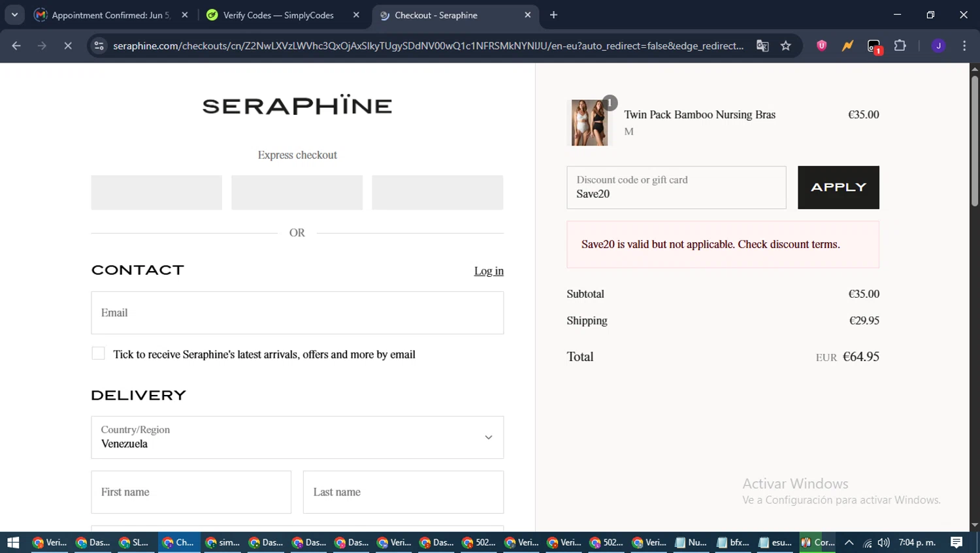
Task: Click the 'Express checkout' label
Action: point(297,155)
